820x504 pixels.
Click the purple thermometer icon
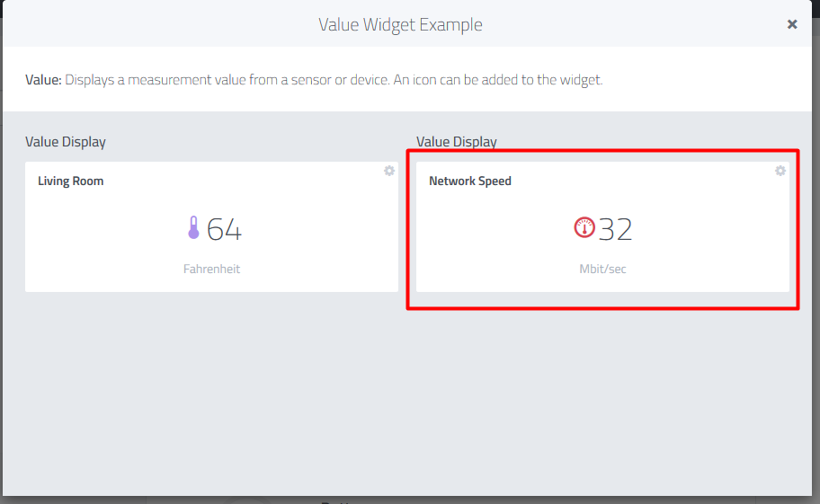point(193,228)
